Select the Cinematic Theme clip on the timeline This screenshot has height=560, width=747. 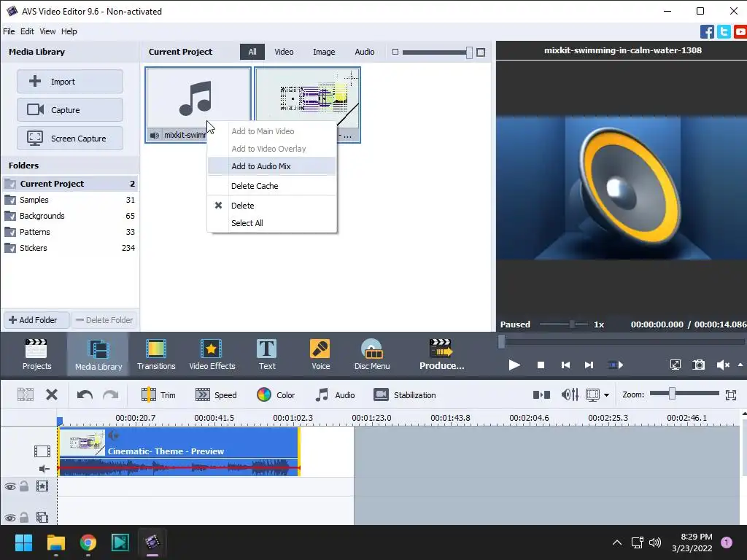(x=179, y=451)
